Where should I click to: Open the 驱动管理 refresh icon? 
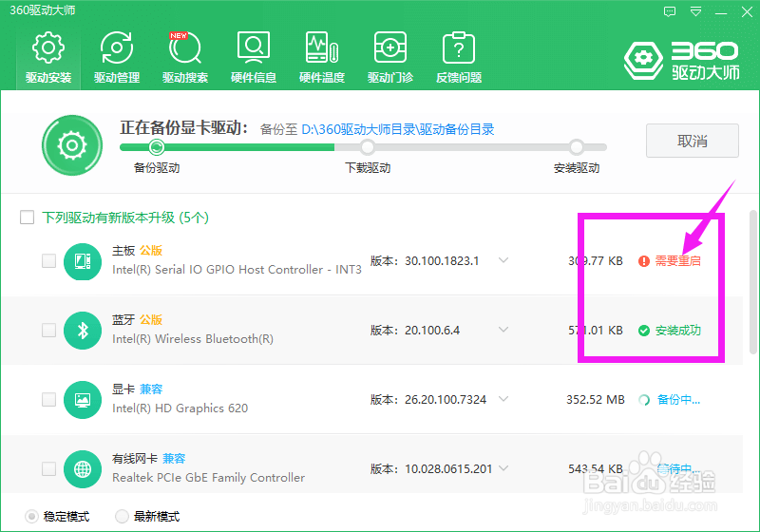117,47
